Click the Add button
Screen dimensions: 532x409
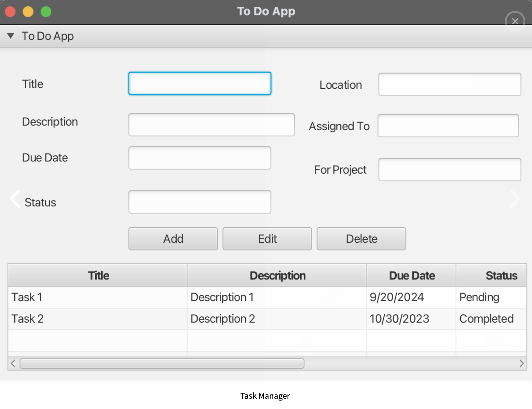tap(173, 238)
